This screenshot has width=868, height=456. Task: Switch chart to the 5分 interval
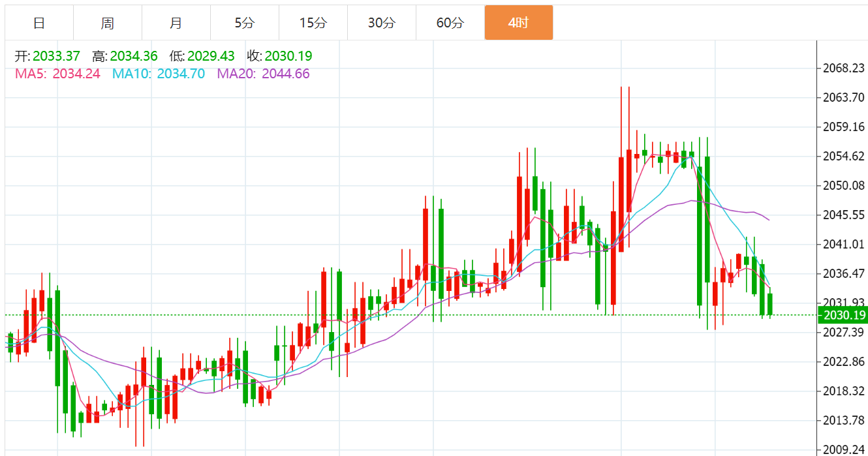(x=245, y=23)
